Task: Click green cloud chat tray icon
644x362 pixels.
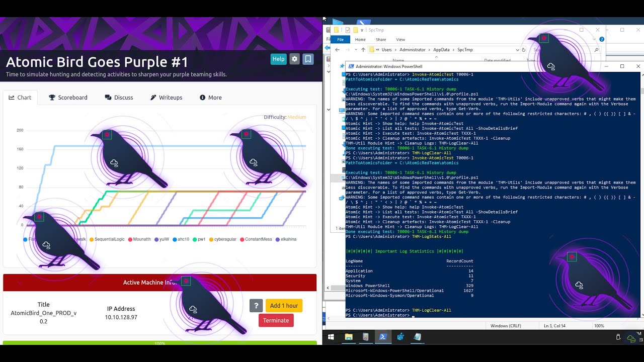Action: pyautogui.click(x=631, y=338)
